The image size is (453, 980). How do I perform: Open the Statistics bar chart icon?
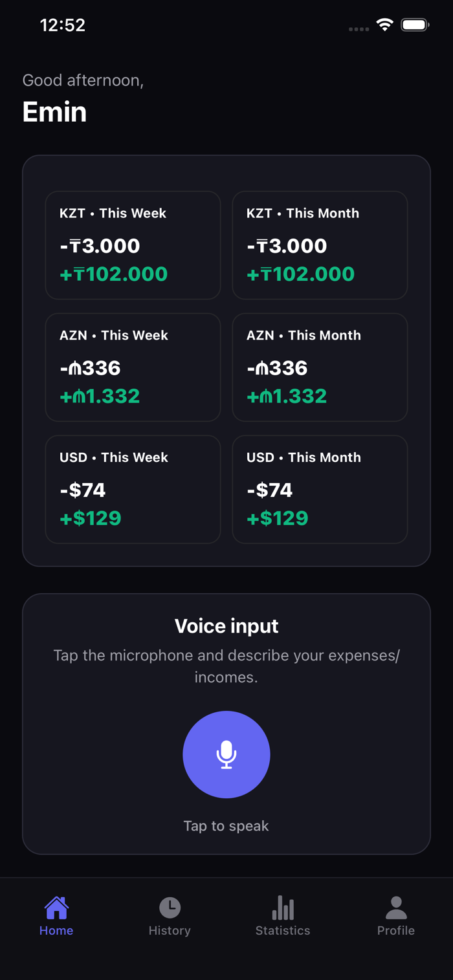pyautogui.click(x=283, y=908)
